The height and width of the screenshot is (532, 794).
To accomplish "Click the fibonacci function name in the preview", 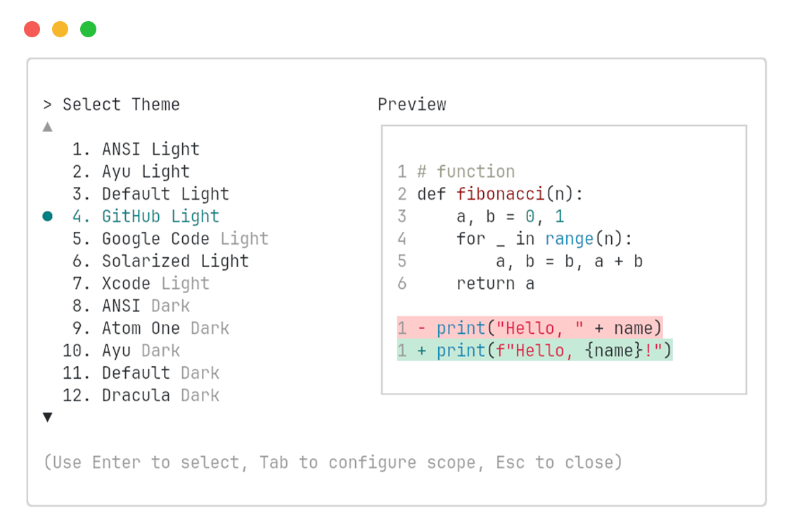I will (501, 193).
